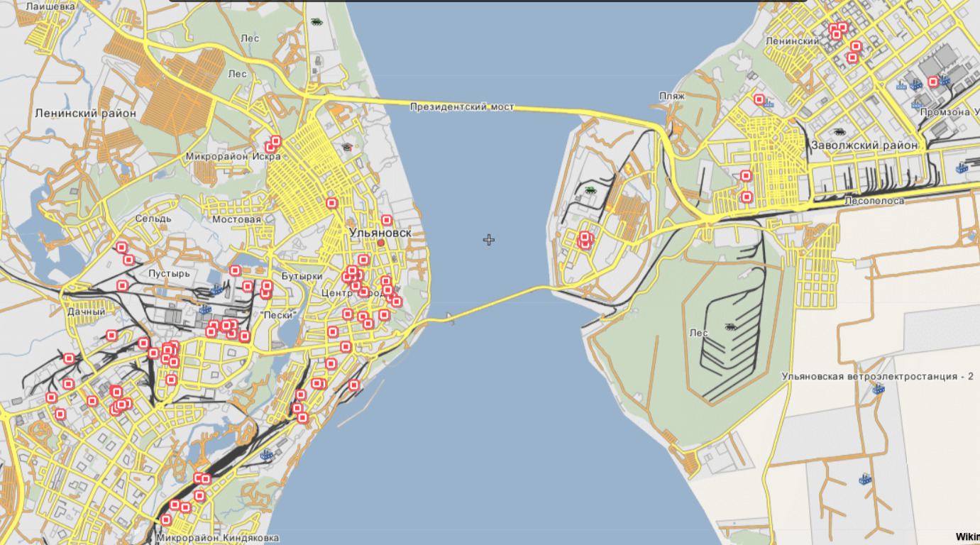Screen dimensions: 980x545
Task: Click the Wikimapia logo in bottom corner
Action: (x=967, y=537)
